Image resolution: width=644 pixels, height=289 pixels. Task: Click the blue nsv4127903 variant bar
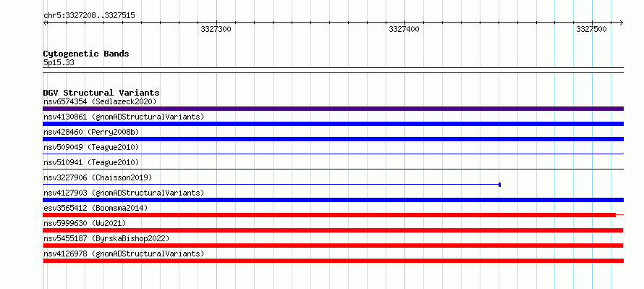(x=333, y=200)
